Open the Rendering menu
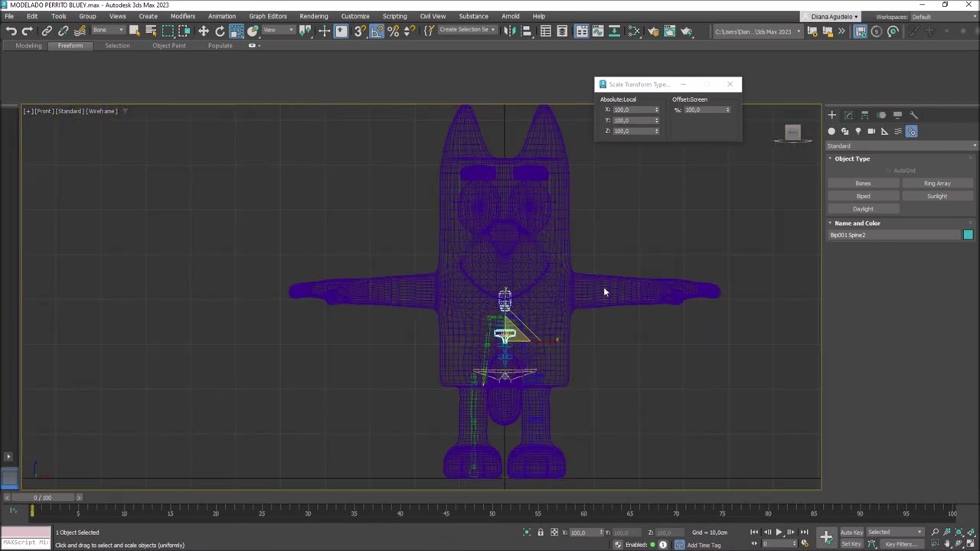Screen dimensions: 980x551 (314, 16)
